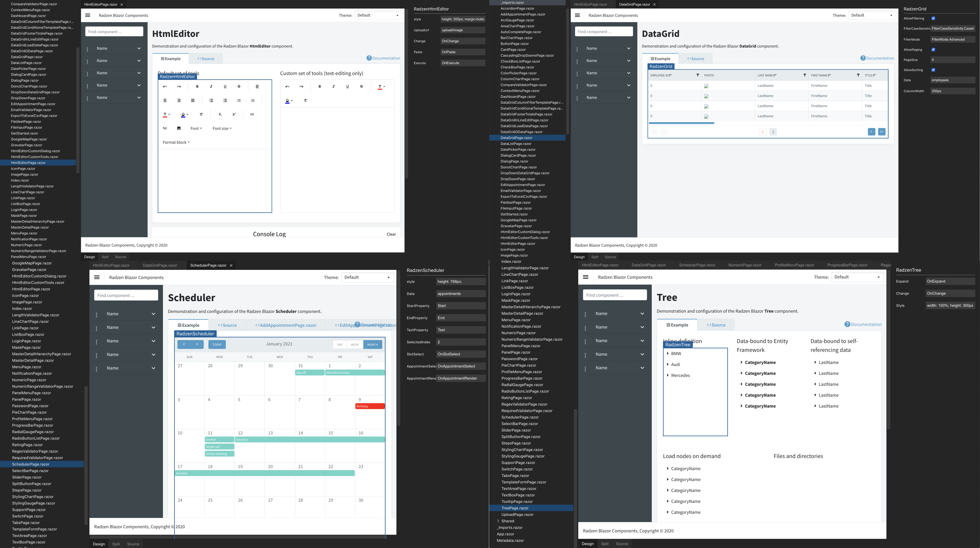The image size is (980, 548).
Task: Undo in the custom tools editor
Action: point(287,87)
